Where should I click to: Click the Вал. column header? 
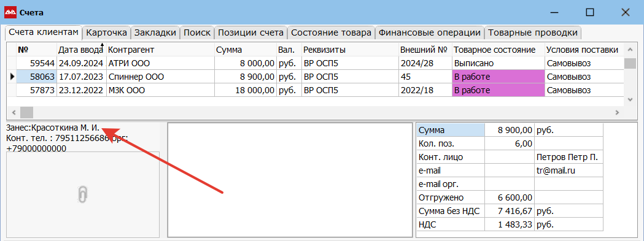click(289, 50)
